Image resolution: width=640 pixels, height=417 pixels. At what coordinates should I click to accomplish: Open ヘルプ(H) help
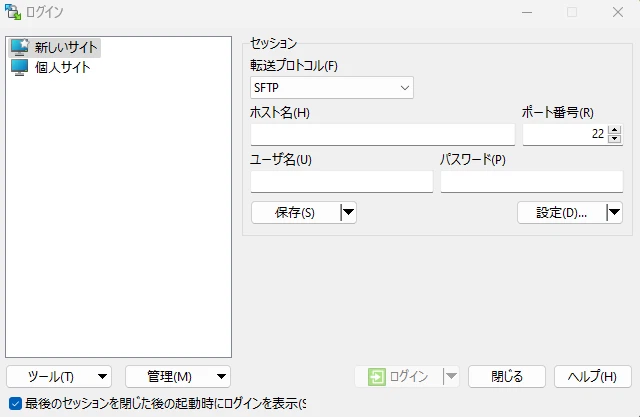click(x=593, y=376)
